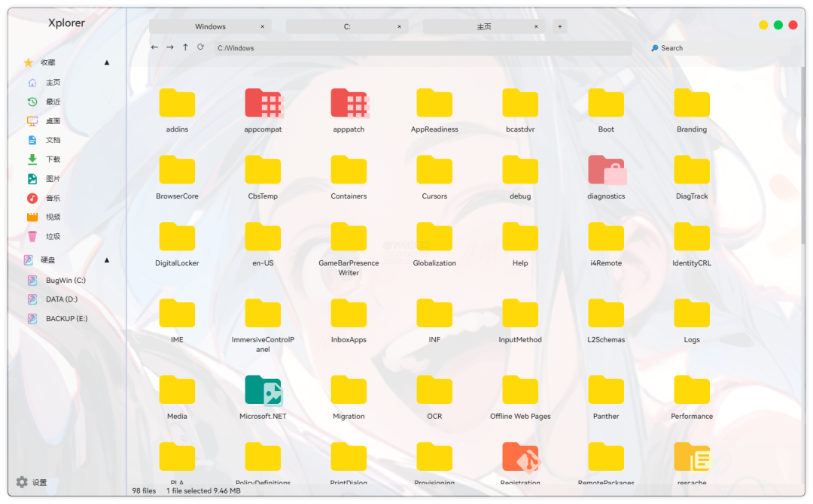Open the apppatch folder icon
Screen dimensions: 813x504
(349, 104)
